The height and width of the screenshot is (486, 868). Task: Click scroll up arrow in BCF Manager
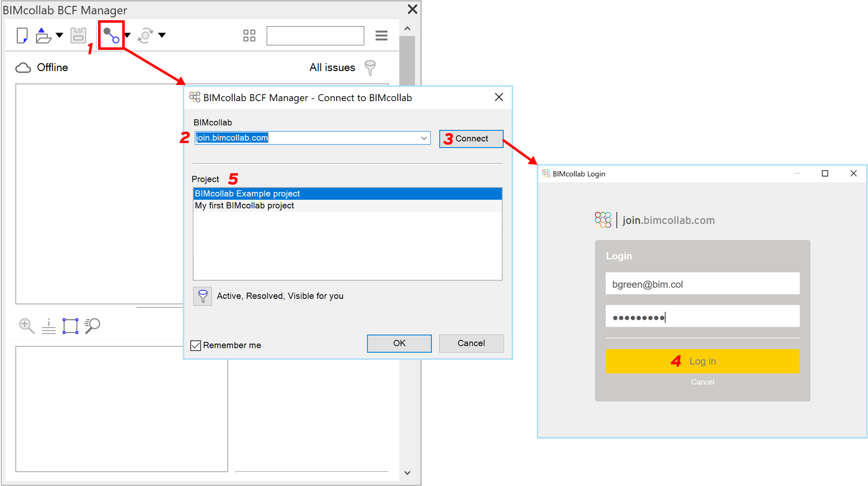[x=407, y=29]
